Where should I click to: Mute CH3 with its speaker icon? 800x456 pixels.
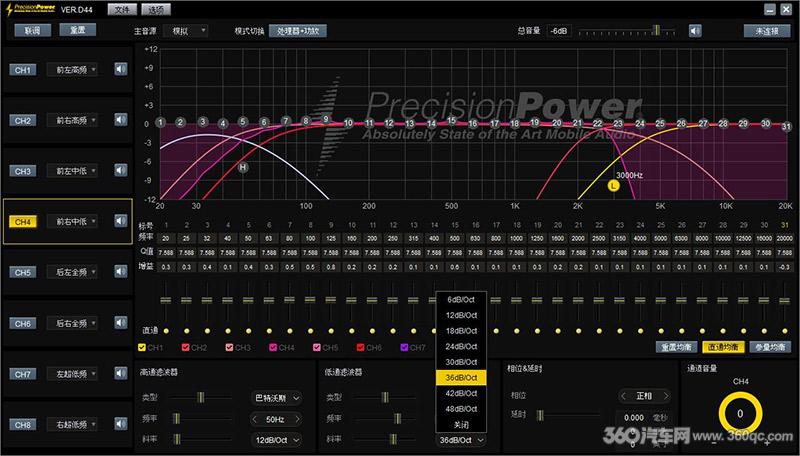[121, 170]
